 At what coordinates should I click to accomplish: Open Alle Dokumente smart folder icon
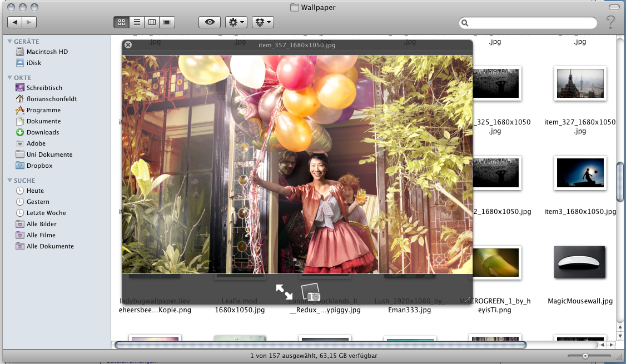[x=20, y=247]
